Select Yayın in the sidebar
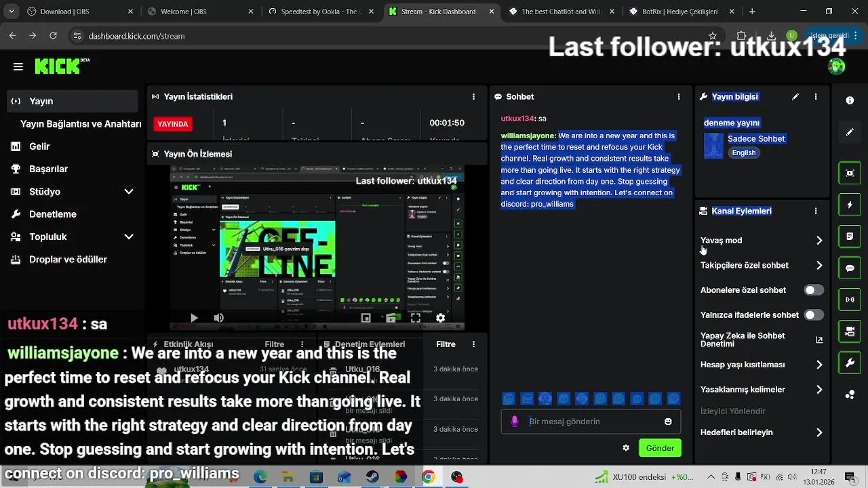 [72, 101]
